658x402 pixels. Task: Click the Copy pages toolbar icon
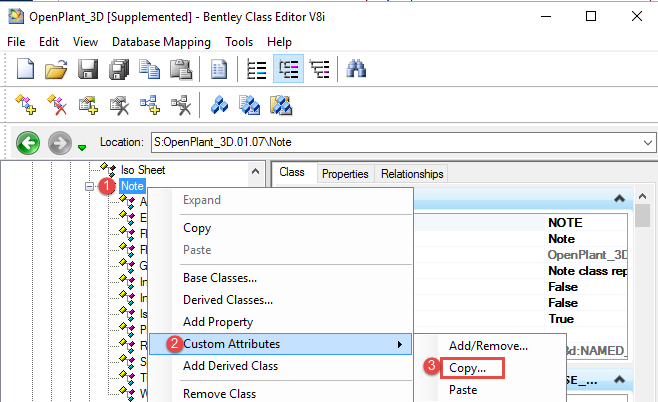click(x=149, y=69)
